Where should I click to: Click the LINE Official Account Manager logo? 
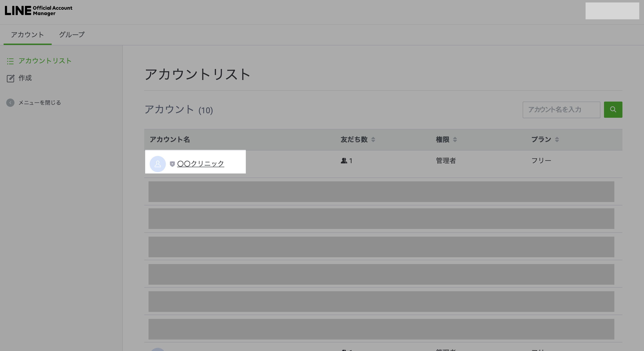coord(38,11)
